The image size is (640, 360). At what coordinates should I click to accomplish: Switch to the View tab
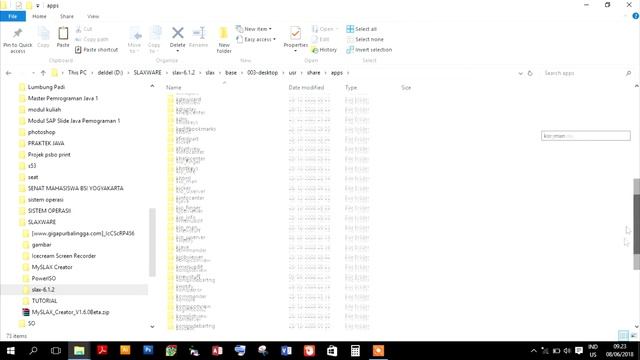[93, 16]
